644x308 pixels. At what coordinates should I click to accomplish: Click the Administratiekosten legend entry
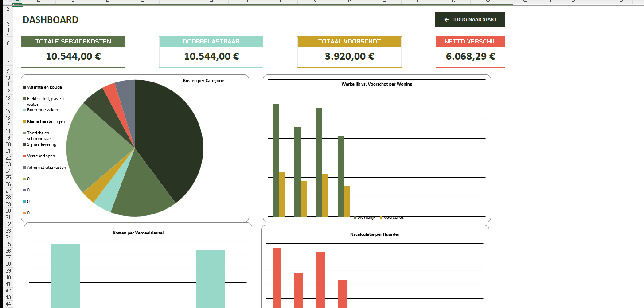click(46, 168)
